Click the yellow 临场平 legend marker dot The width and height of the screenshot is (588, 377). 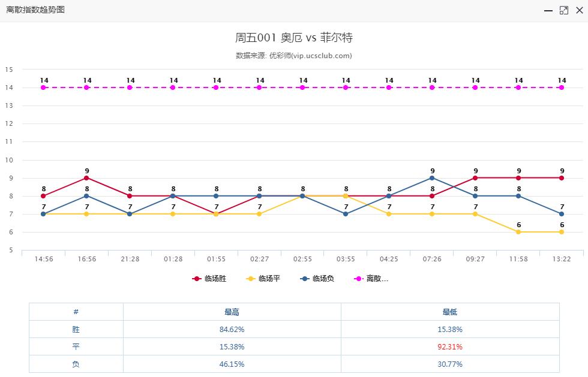251,278
